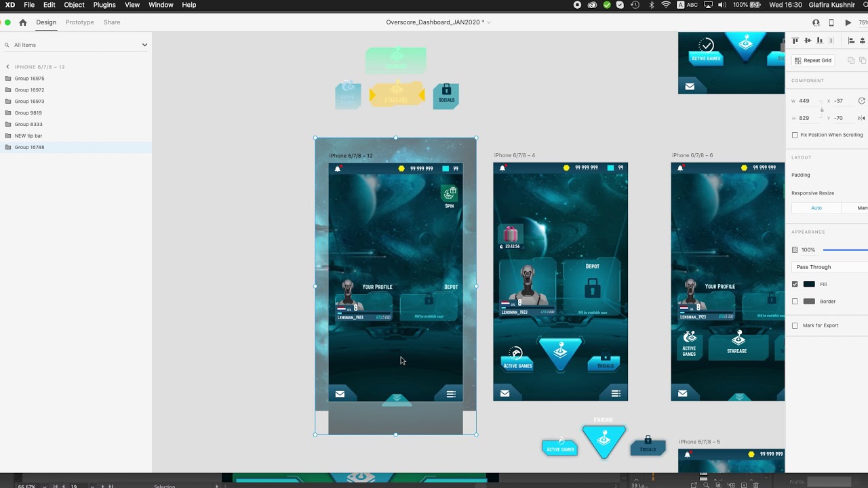The height and width of the screenshot is (488, 868).
Task: Switch to the Prototype tab
Action: pyautogui.click(x=79, y=22)
